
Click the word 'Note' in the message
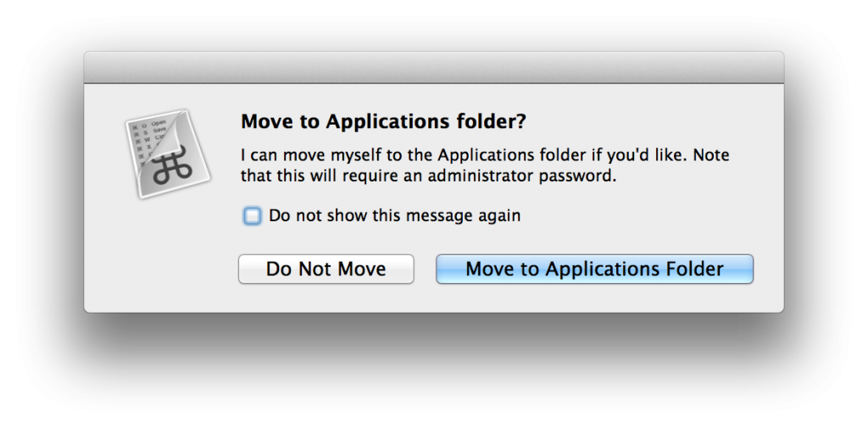click(x=711, y=154)
